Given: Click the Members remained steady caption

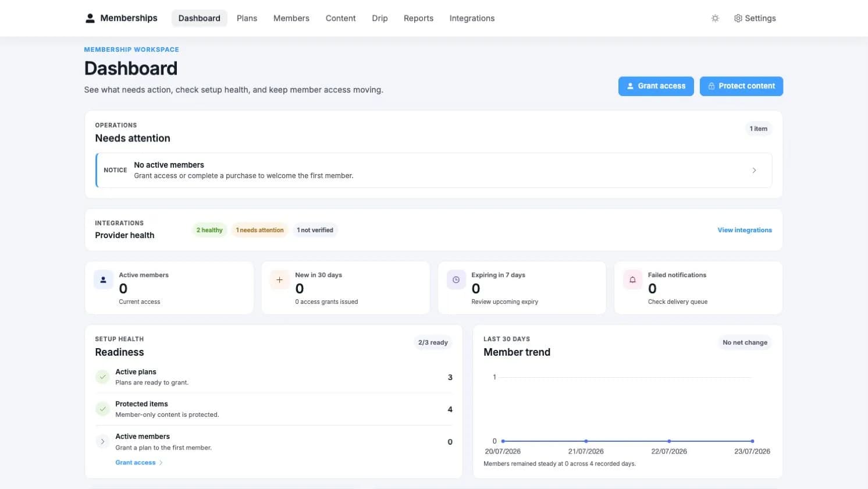Looking at the screenshot, I should [560, 463].
